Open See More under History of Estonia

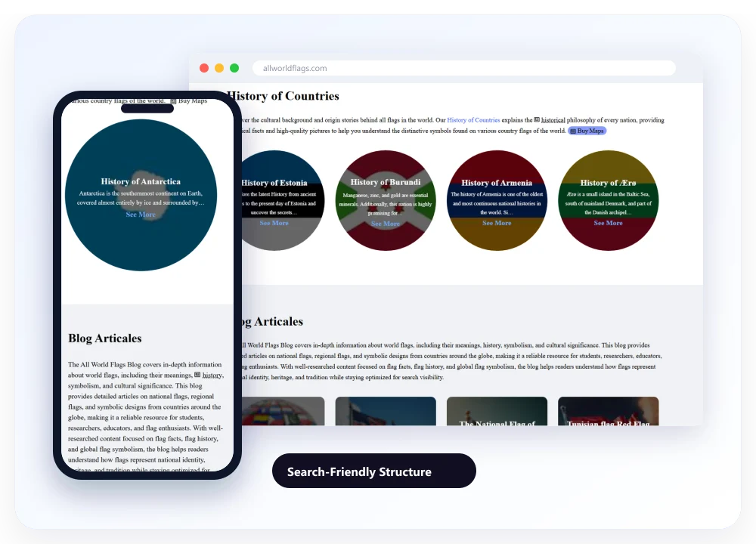coord(274,223)
